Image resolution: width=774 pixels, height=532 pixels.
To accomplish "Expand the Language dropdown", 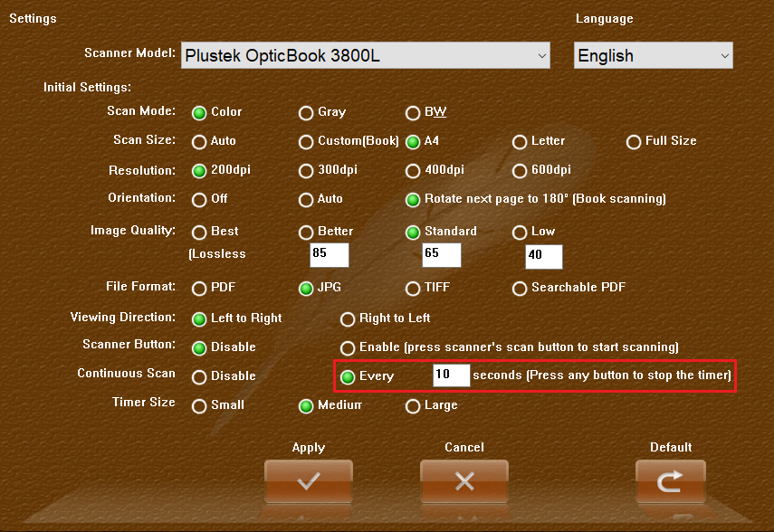I will 653,55.
